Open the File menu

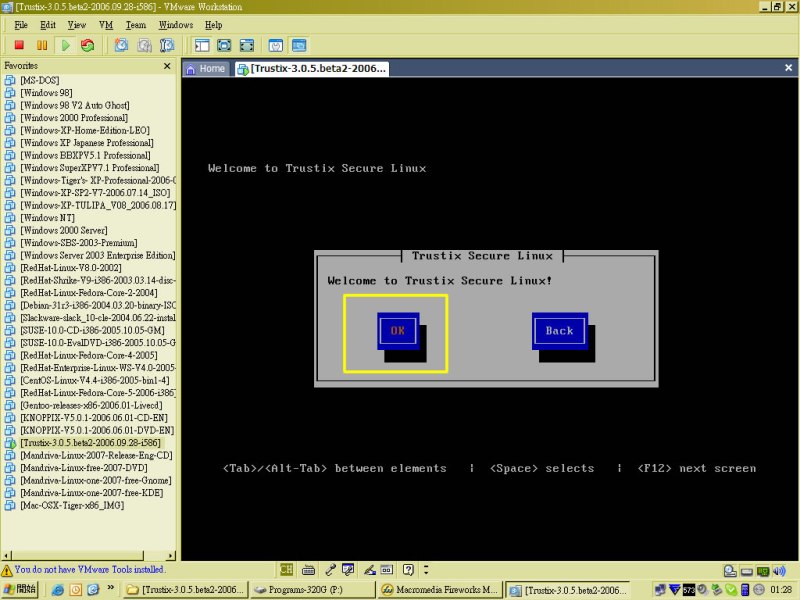(21, 25)
